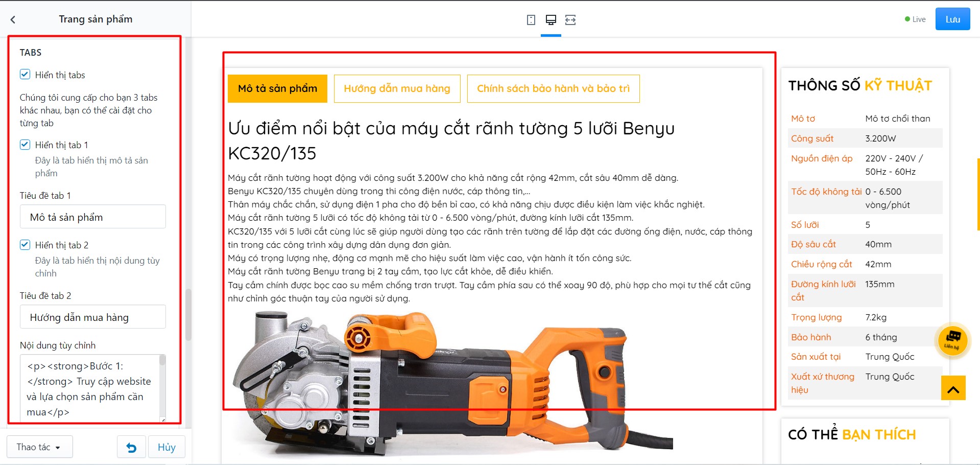Click the Mô tơ chổi than value
The image size is (980, 465).
click(898, 119)
